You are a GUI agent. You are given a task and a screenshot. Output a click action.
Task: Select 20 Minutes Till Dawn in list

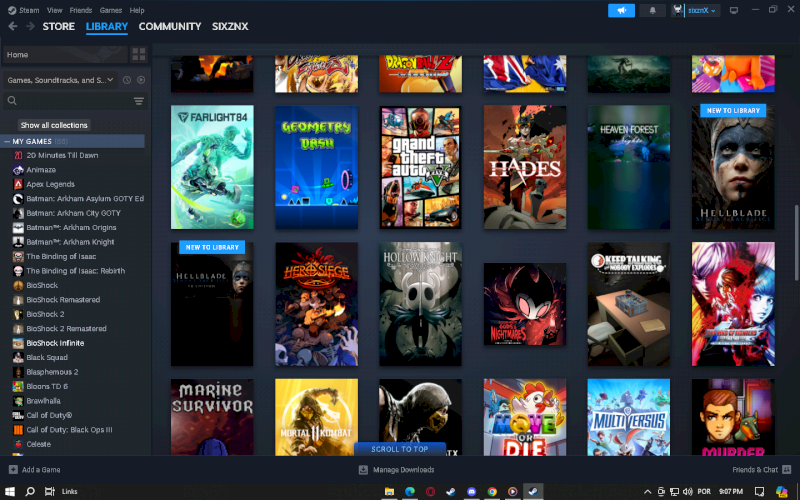[x=62, y=155]
